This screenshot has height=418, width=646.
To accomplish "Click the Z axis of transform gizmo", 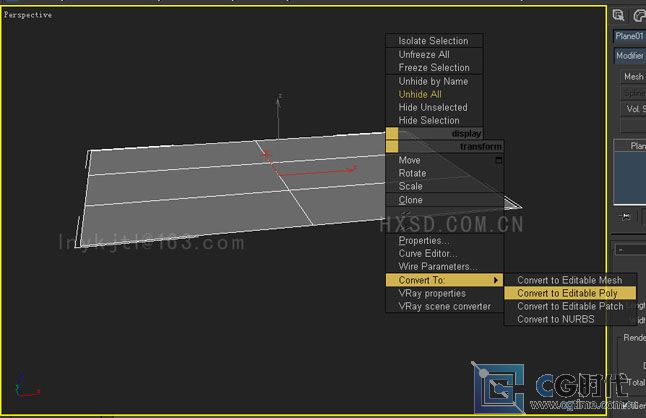I will pos(279,117).
